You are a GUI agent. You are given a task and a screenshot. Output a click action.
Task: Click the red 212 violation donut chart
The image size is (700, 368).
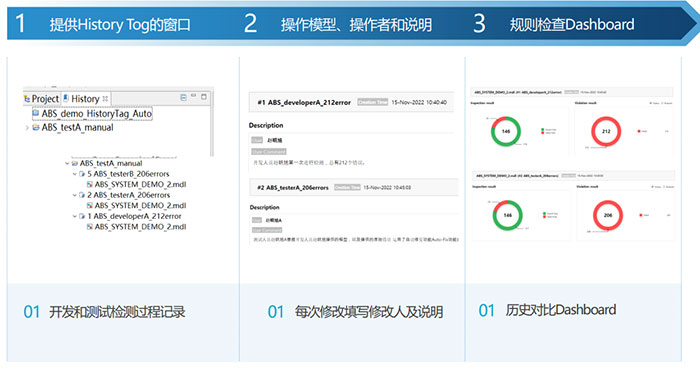pos(606,131)
